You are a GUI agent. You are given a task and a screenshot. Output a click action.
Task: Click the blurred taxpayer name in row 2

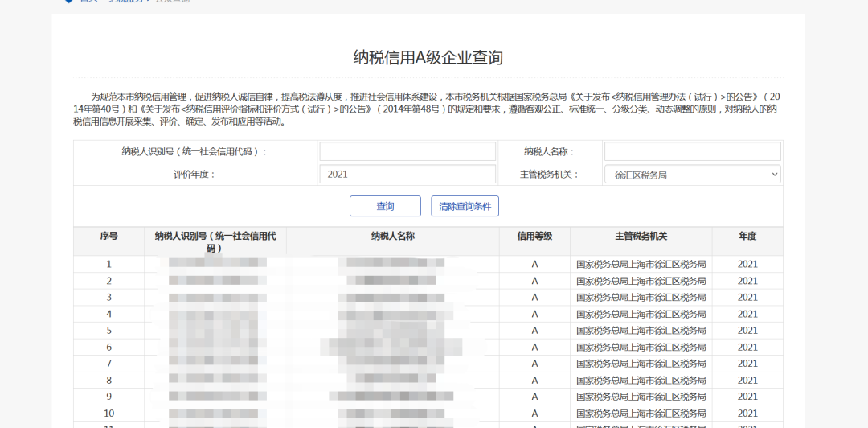[x=392, y=281]
